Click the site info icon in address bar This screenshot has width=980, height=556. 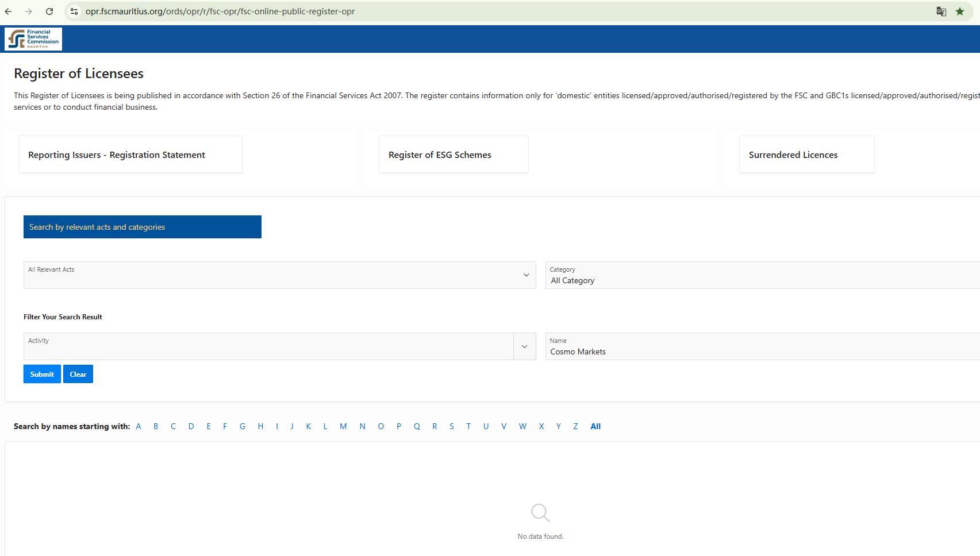(x=74, y=11)
